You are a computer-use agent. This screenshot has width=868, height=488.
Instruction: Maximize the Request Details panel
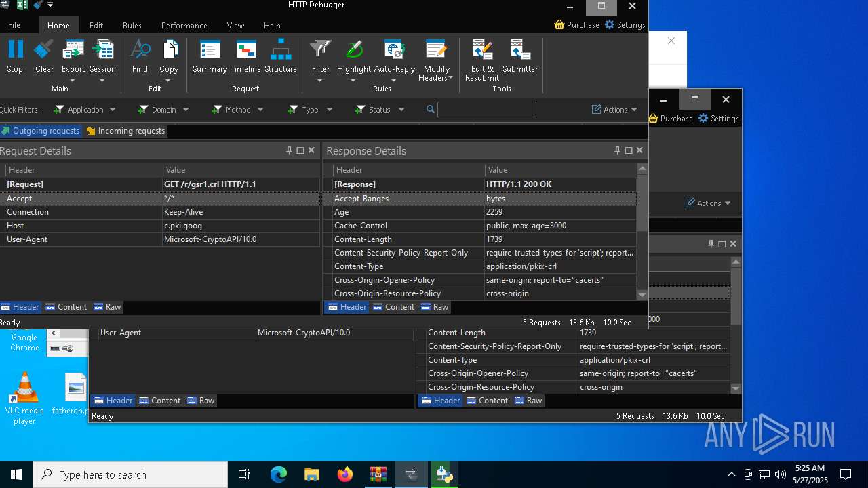(x=300, y=150)
